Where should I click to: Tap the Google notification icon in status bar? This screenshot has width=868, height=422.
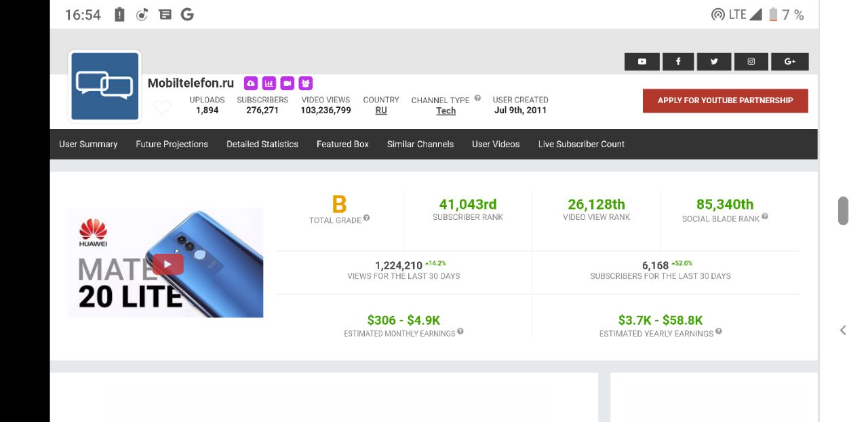187,14
